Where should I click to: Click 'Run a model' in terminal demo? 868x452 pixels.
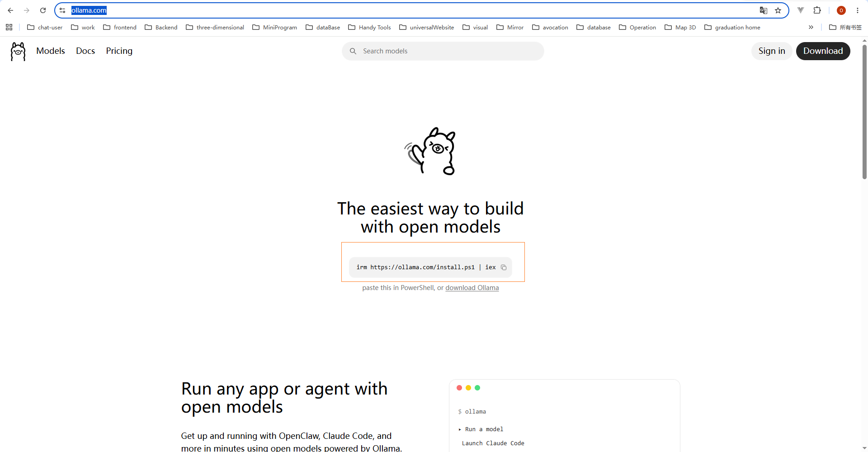pos(484,429)
